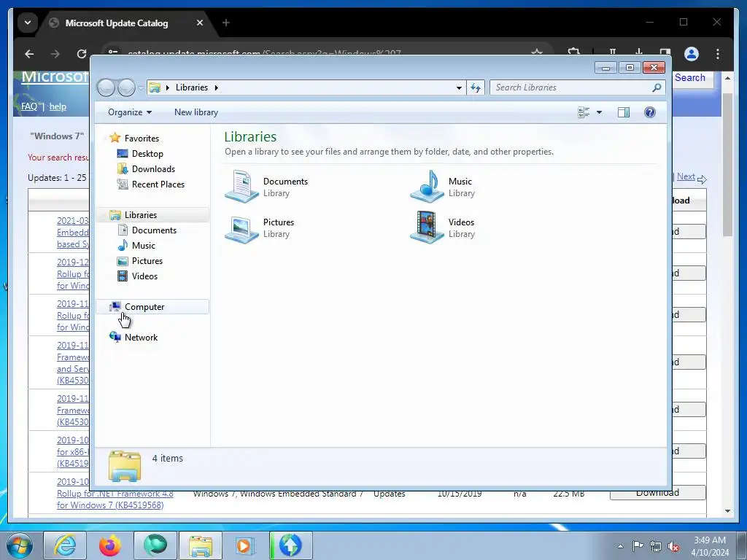Open the Videos library icon in main pane
Screen dimensions: 747x560
(x=427, y=227)
